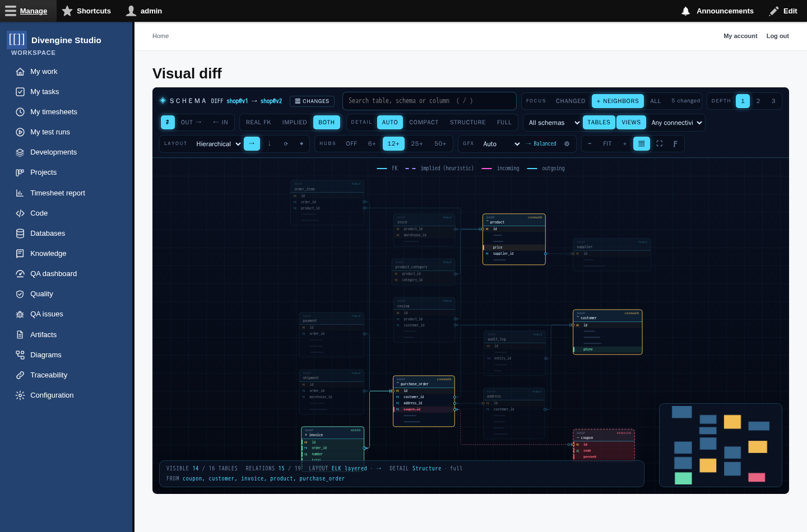807x532 pixels.
Task: Toggle fullscreen view of diagram
Action: coord(660,144)
